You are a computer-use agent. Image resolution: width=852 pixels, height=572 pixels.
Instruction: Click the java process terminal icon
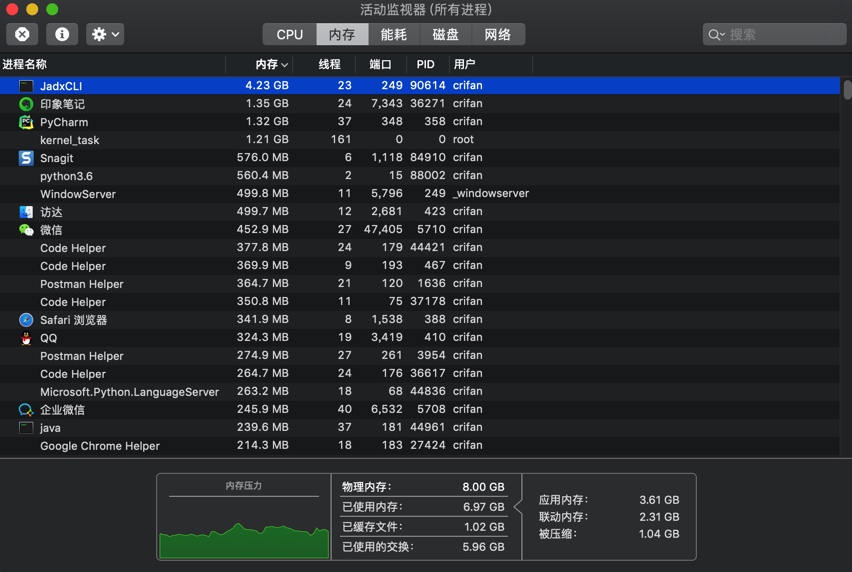[26, 428]
